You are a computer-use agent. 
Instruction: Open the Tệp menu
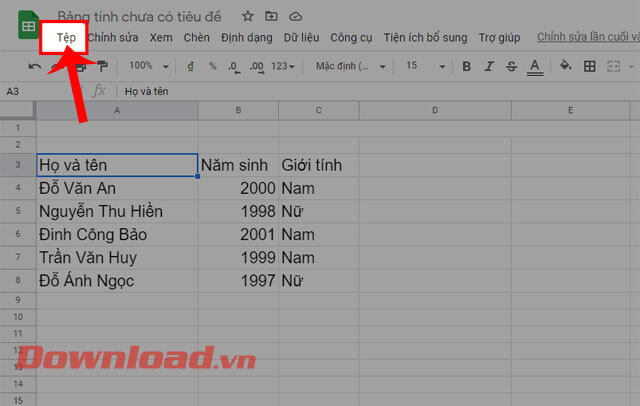pos(66,38)
